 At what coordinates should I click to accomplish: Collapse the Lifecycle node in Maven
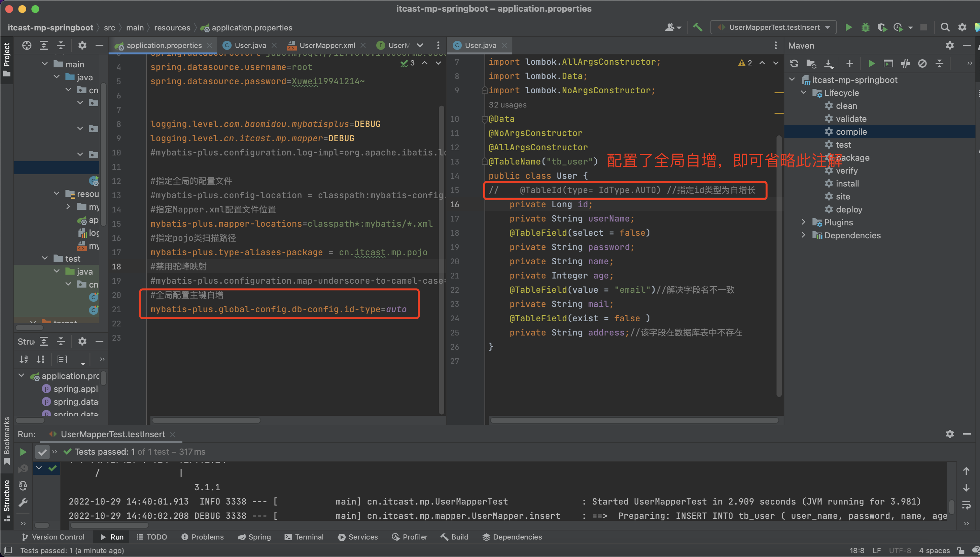[x=803, y=93]
